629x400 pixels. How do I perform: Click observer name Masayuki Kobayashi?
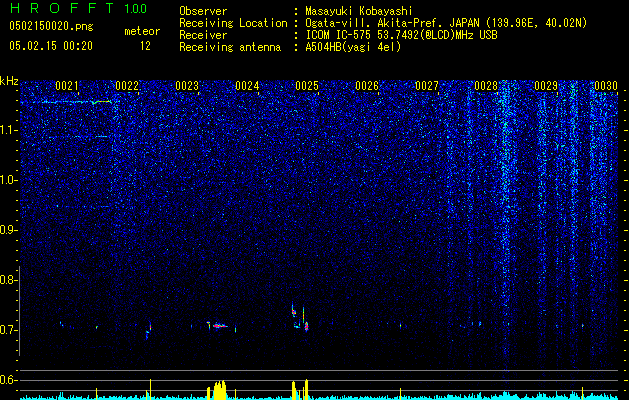[358, 11]
